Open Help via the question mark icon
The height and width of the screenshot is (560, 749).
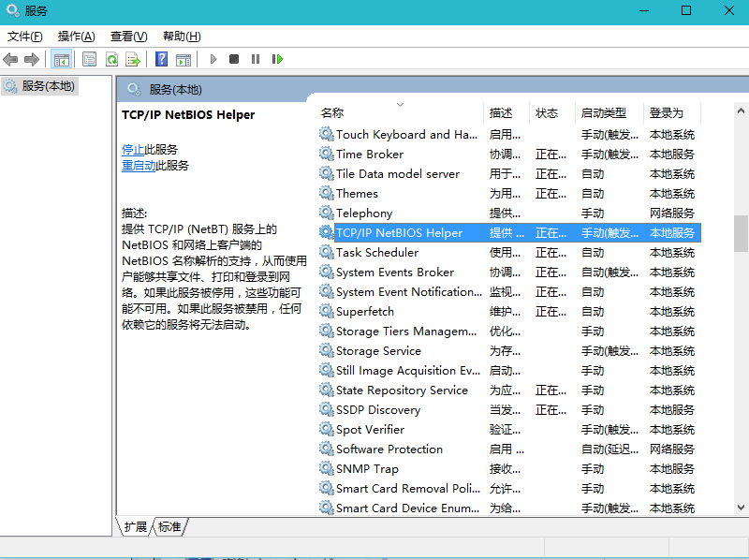(161, 58)
